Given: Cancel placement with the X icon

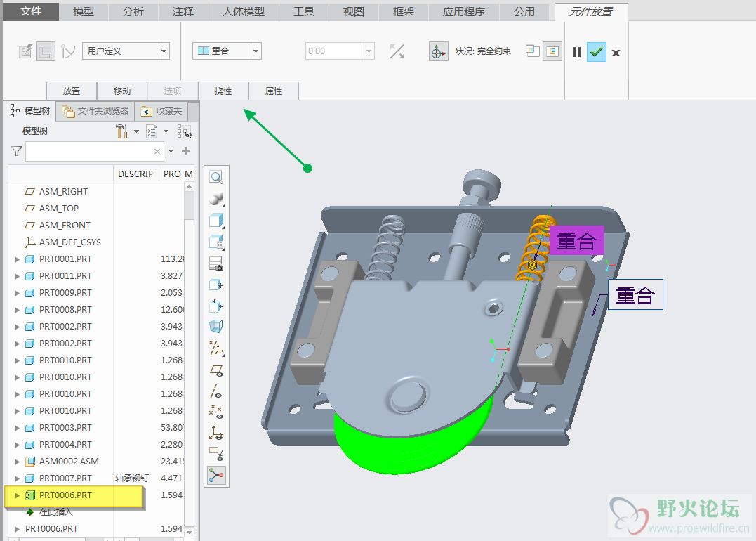Looking at the screenshot, I should click(x=616, y=53).
